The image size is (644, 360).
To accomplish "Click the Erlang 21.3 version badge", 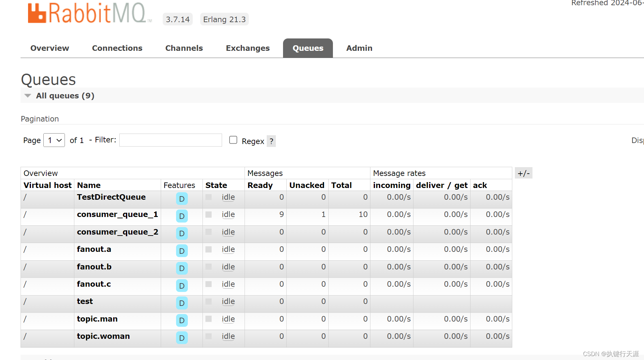I will point(224,19).
